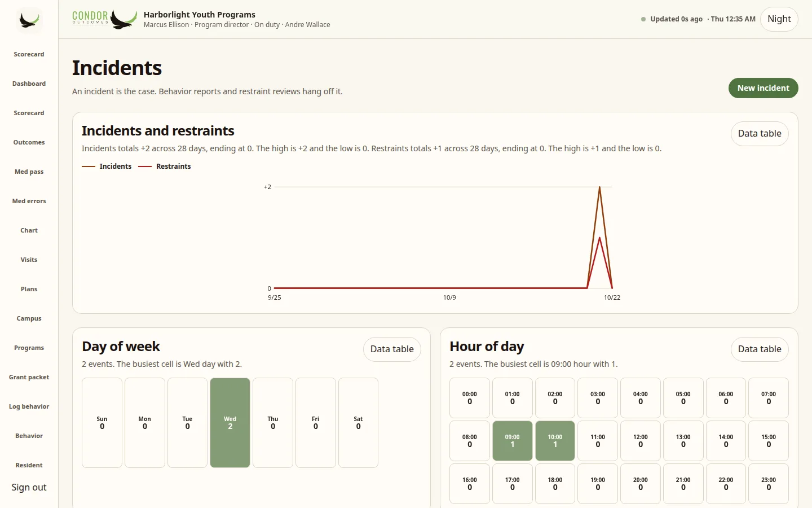The width and height of the screenshot is (812, 508).
Task: Go to Plans in the sidebar
Action: [x=29, y=289]
